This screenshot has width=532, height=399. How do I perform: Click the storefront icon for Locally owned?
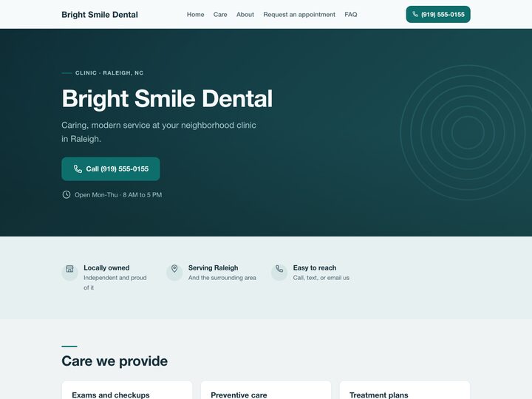[69, 269]
